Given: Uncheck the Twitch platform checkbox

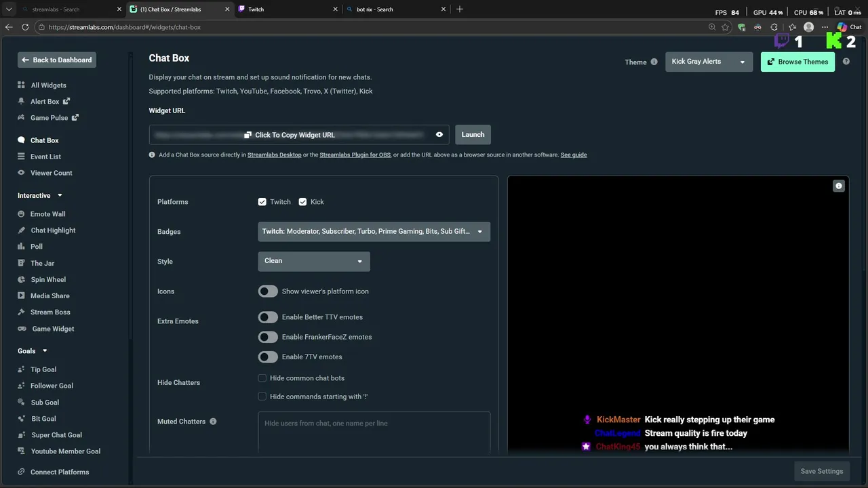Looking at the screenshot, I should pyautogui.click(x=262, y=202).
